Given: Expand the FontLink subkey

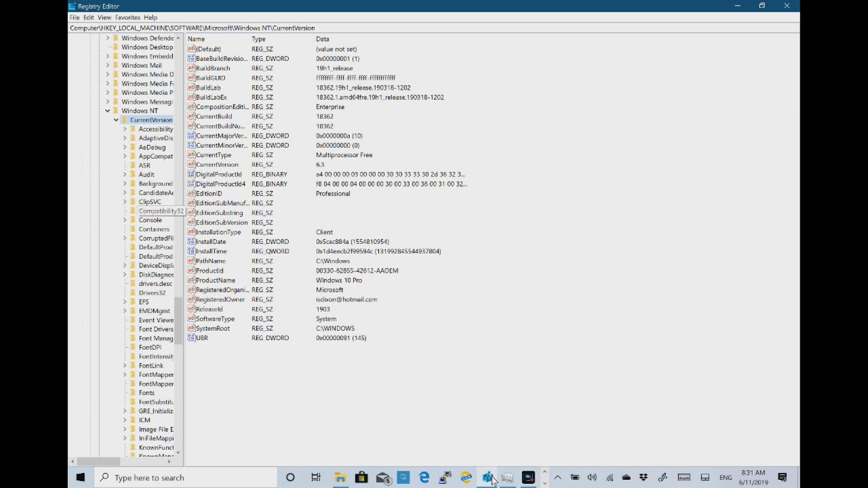Looking at the screenshot, I should 125,365.
